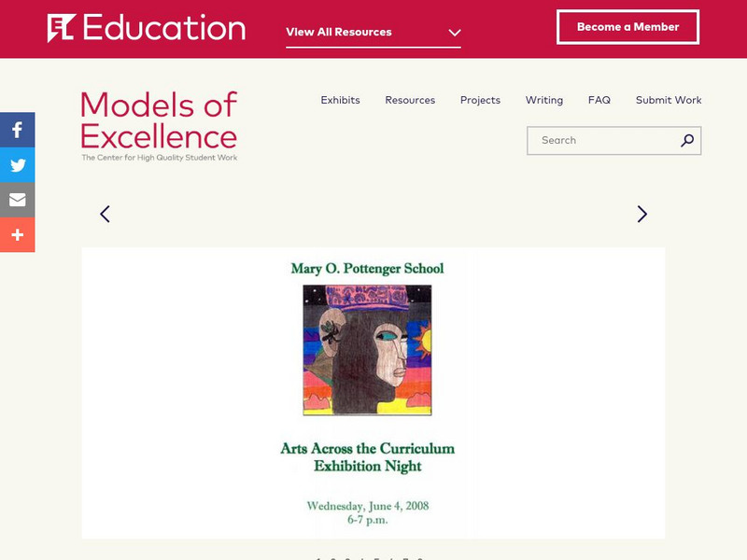Expand the View All Resources dropdown

(339, 32)
